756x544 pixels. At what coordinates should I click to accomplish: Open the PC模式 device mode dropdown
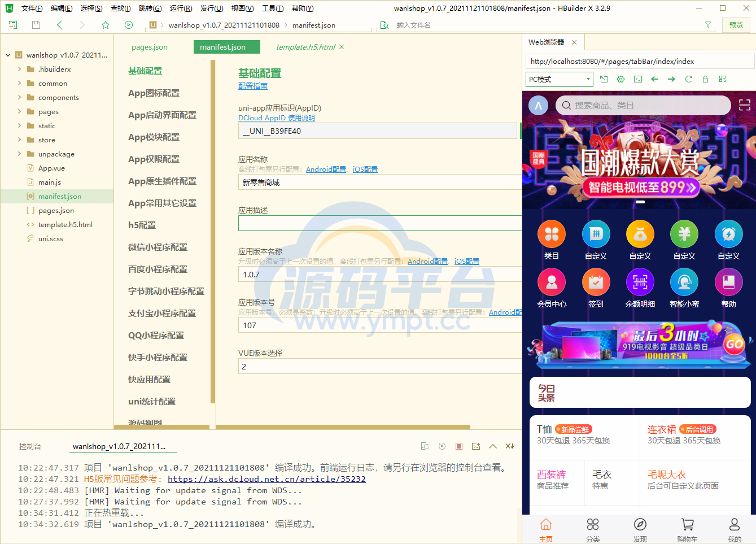[x=560, y=79]
